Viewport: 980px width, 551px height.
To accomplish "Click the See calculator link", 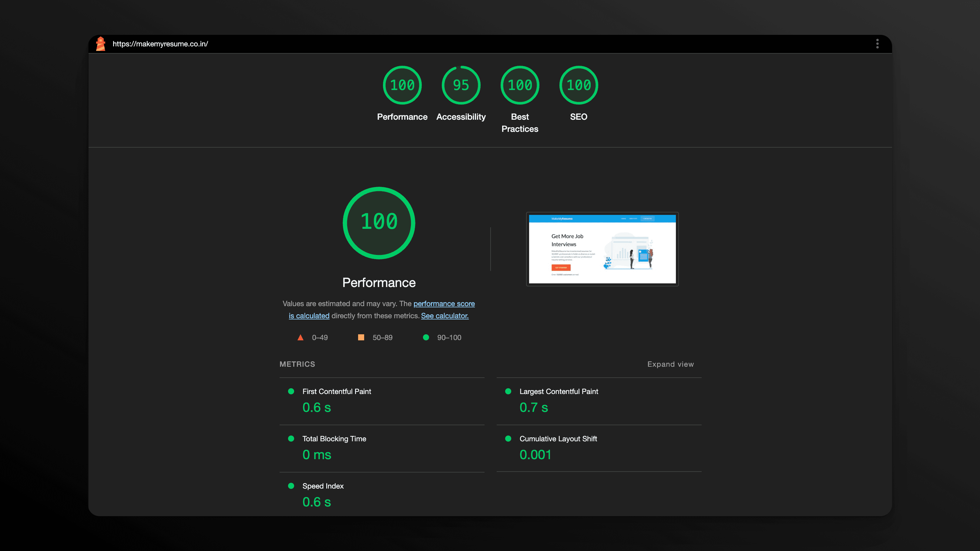I will [444, 316].
